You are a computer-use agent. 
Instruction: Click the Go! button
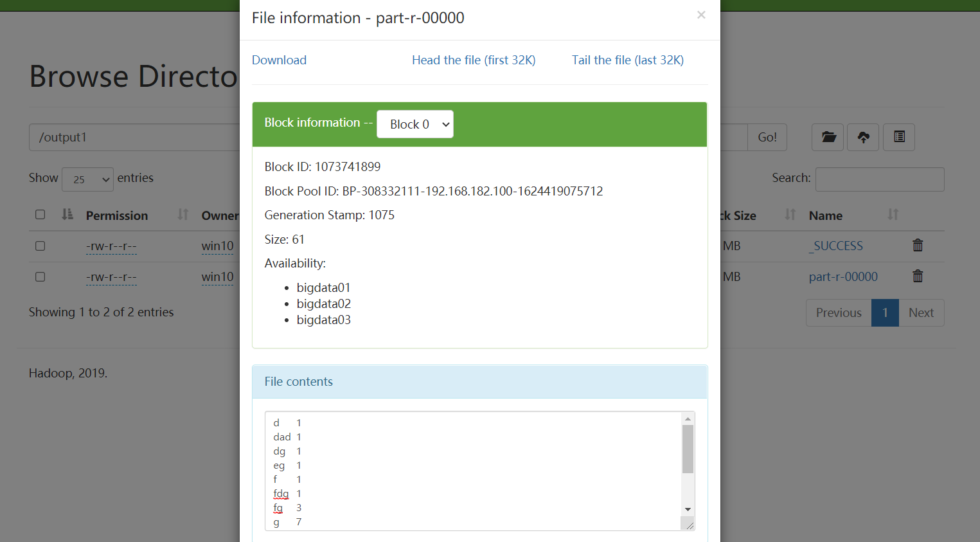pyautogui.click(x=767, y=137)
